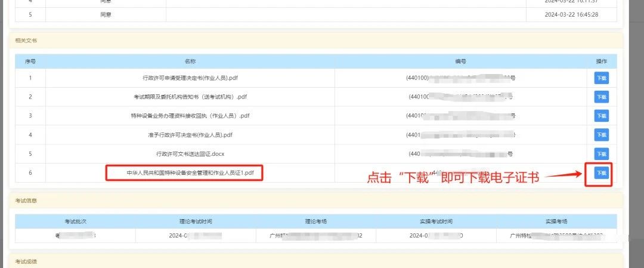The width and height of the screenshot is (644, 268).
Task: Download the 特种设备安全管理和作业人员证1.pdf certificate
Action: 601,173
